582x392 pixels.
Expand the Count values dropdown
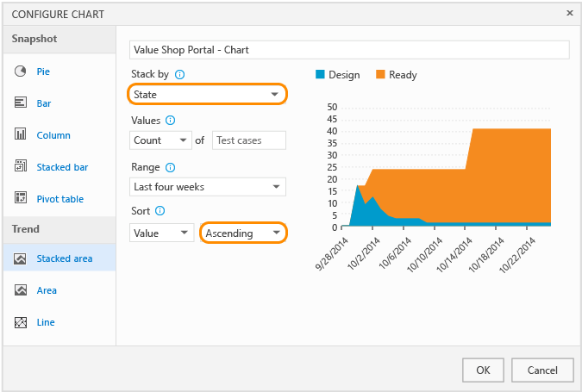point(161,140)
